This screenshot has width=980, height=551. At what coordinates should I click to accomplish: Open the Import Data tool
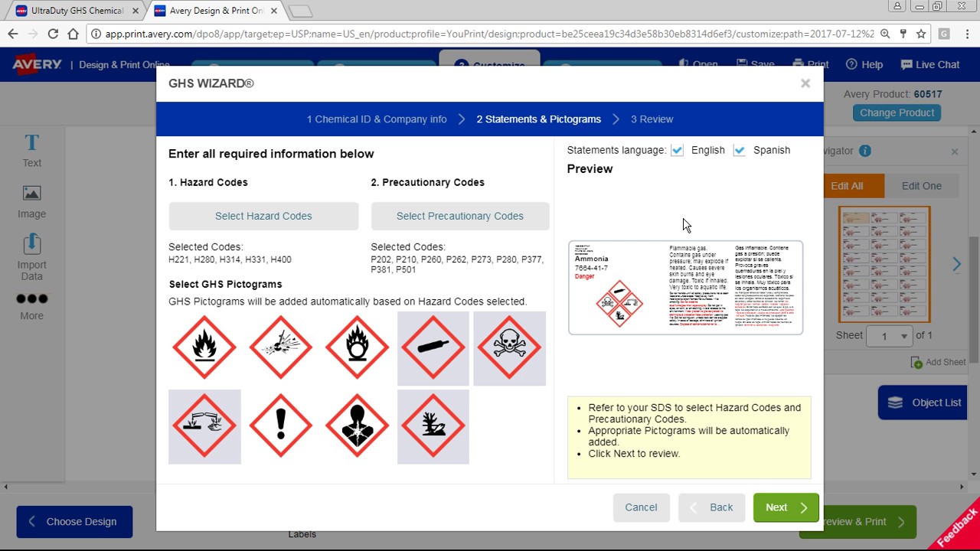31,257
